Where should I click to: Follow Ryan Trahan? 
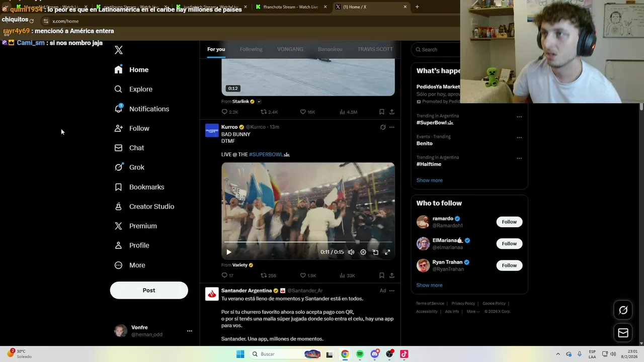click(509, 265)
